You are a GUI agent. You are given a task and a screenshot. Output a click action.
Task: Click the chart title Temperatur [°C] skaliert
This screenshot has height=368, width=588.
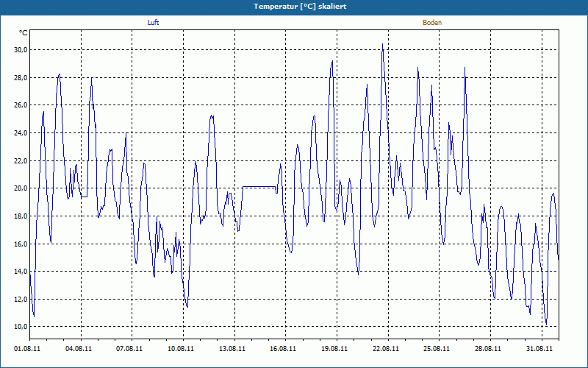tap(300, 7)
